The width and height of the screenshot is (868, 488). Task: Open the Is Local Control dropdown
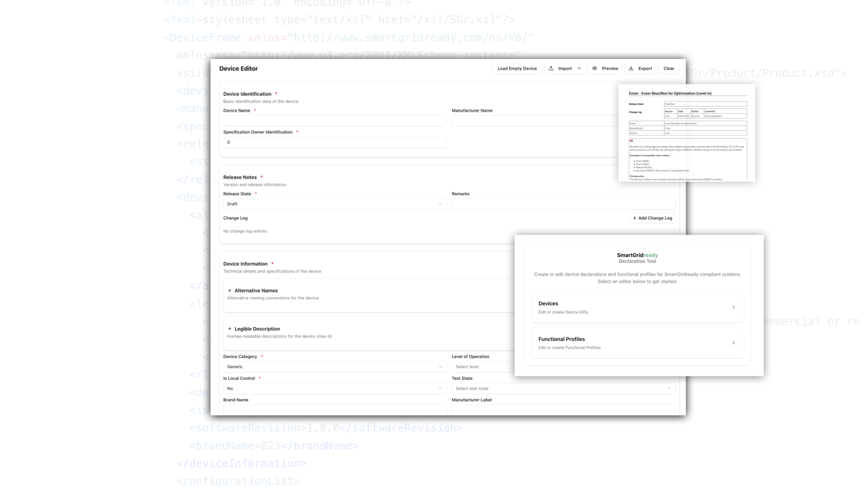coord(335,389)
